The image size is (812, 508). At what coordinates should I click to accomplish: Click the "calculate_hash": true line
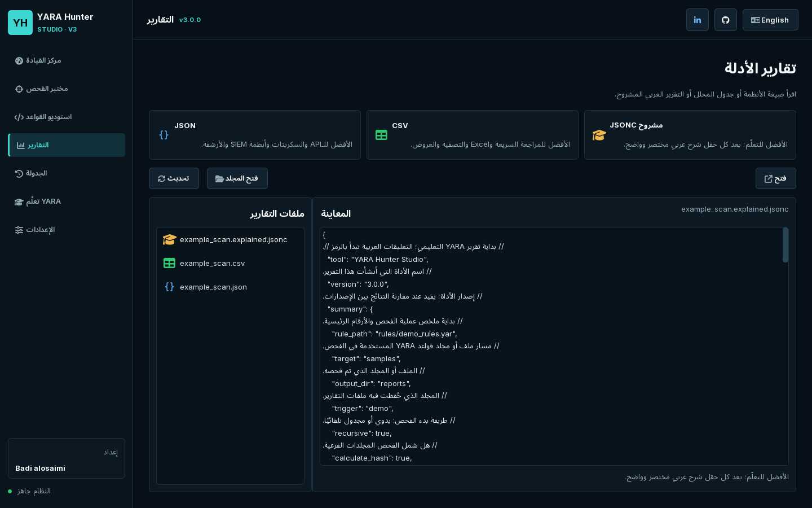point(372,458)
